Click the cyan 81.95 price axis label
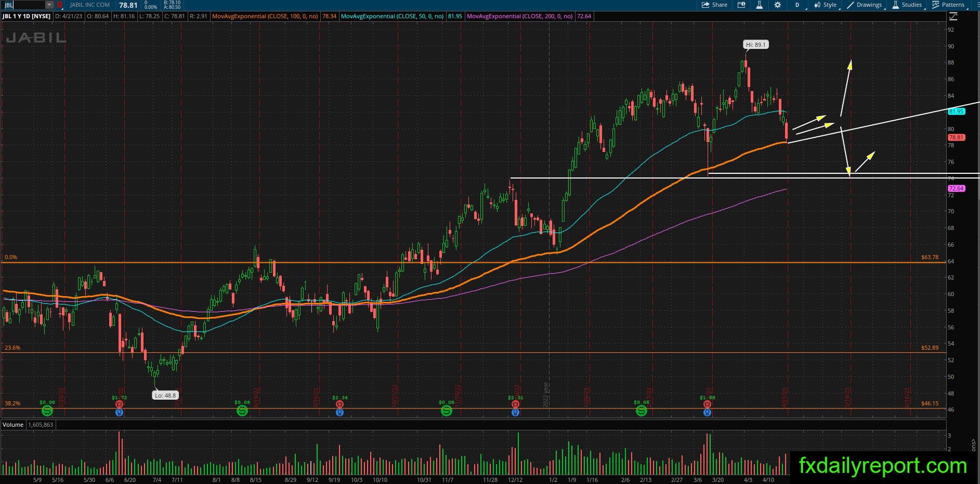Screen dimensions: 980x484 (x=957, y=111)
